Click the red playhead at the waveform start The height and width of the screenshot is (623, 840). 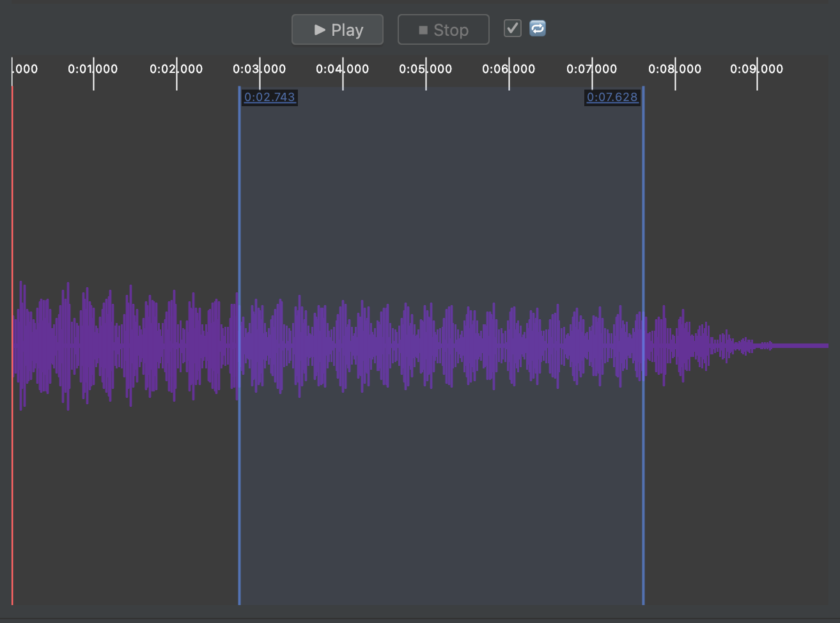click(13, 345)
